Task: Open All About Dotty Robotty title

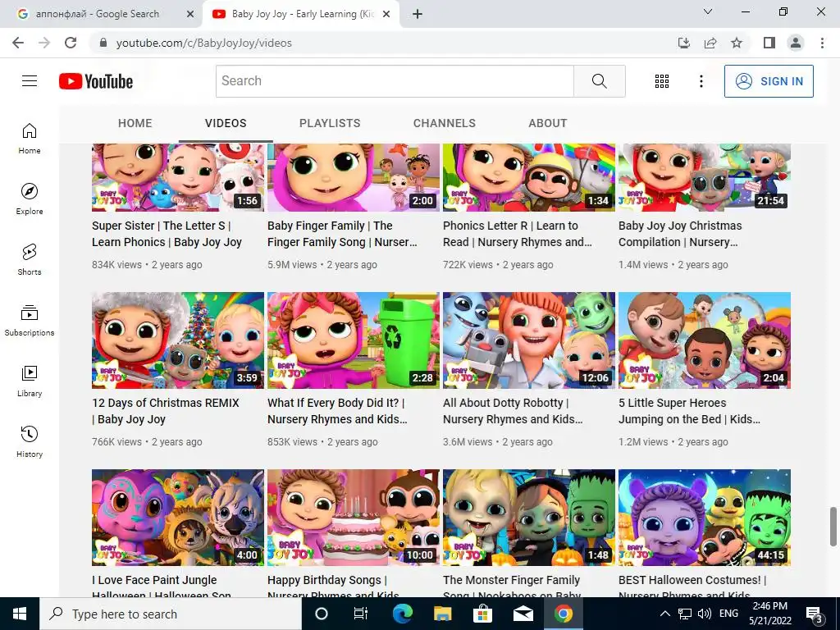Action: (x=513, y=411)
